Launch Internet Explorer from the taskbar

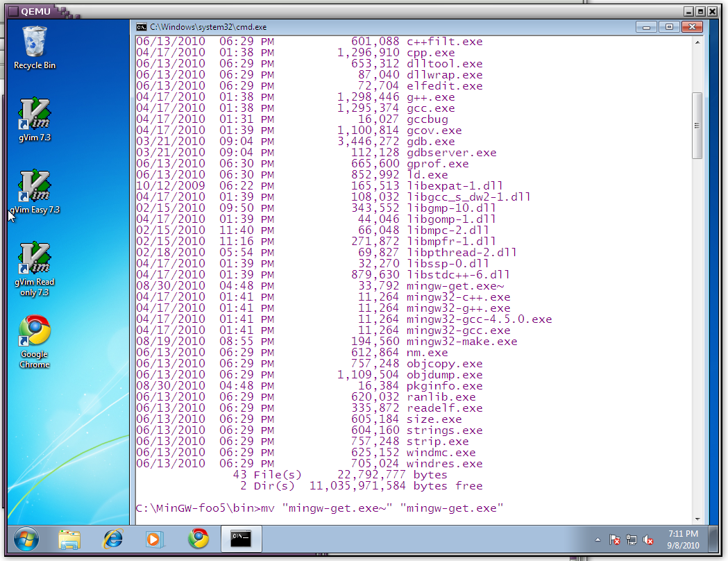112,539
